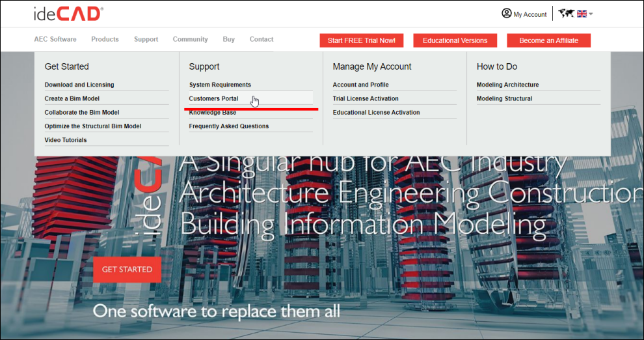
Task: Open Customers Portal link
Action: [x=213, y=98]
